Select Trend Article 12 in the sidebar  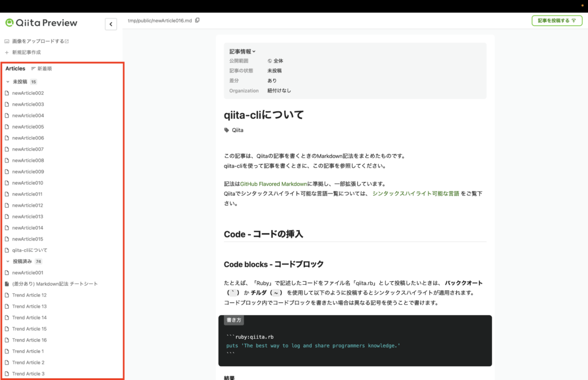[x=29, y=295]
